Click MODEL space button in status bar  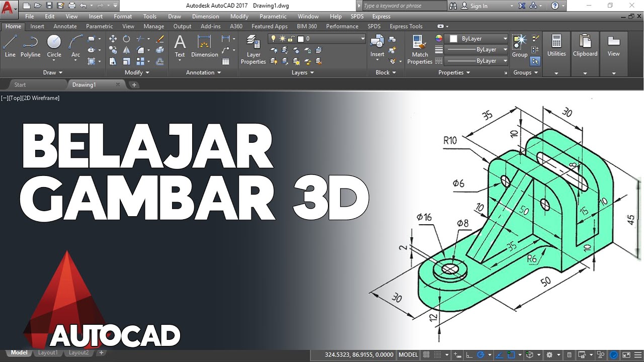[x=408, y=354]
